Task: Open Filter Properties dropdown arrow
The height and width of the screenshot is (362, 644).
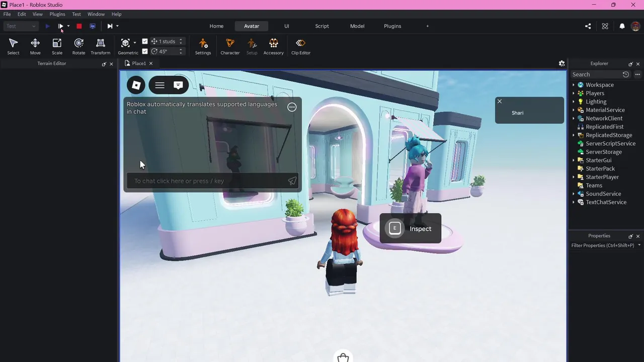Action: coord(639,245)
